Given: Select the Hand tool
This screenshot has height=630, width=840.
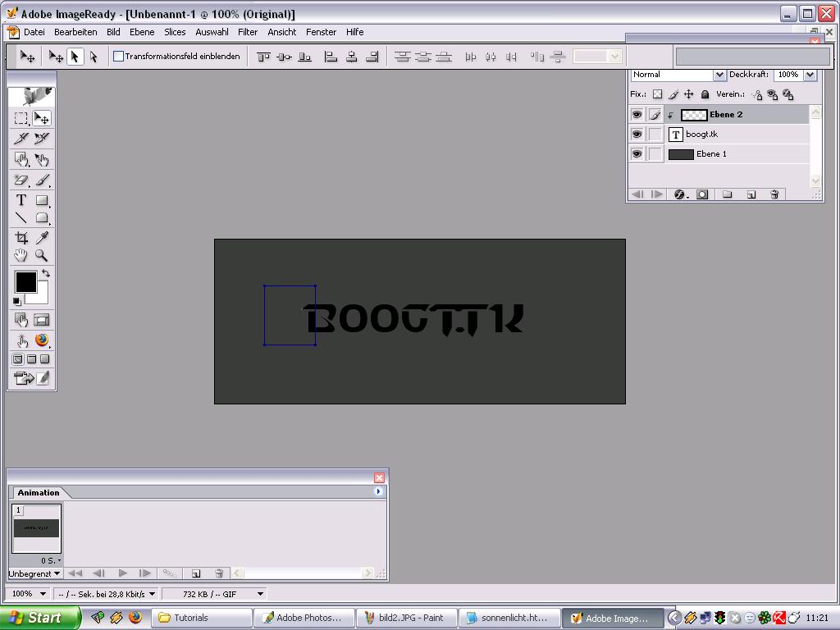Looking at the screenshot, I should pos(21,256).
